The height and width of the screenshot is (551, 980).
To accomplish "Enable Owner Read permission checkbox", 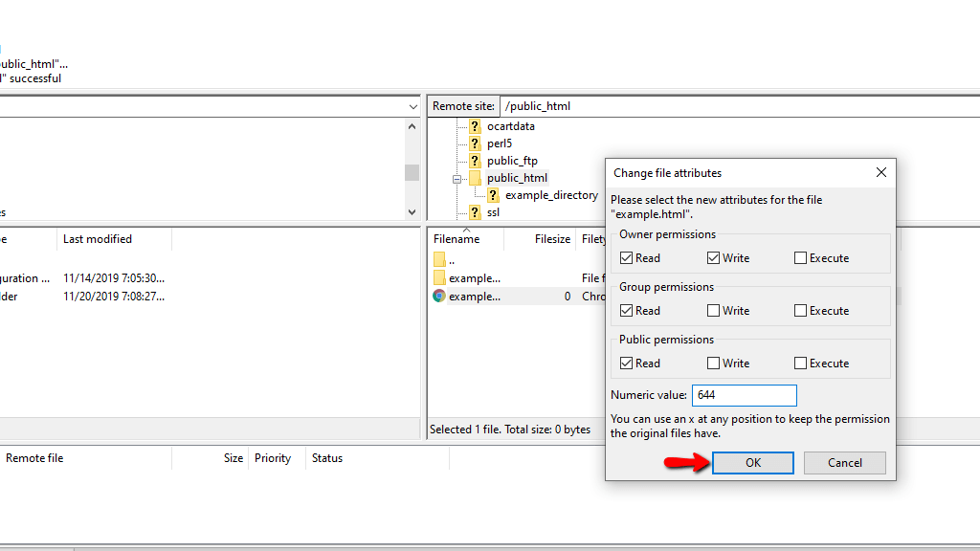I will coord(626,258).
